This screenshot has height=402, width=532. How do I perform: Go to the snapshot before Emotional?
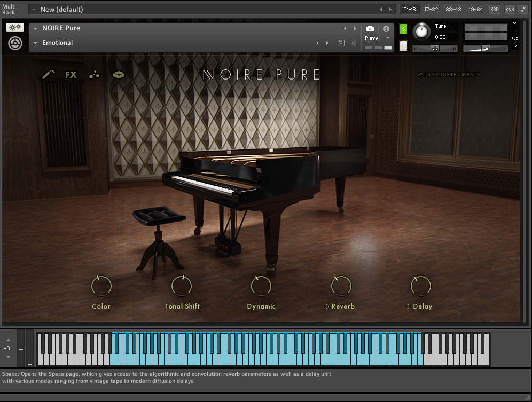(x=317, y=43)
